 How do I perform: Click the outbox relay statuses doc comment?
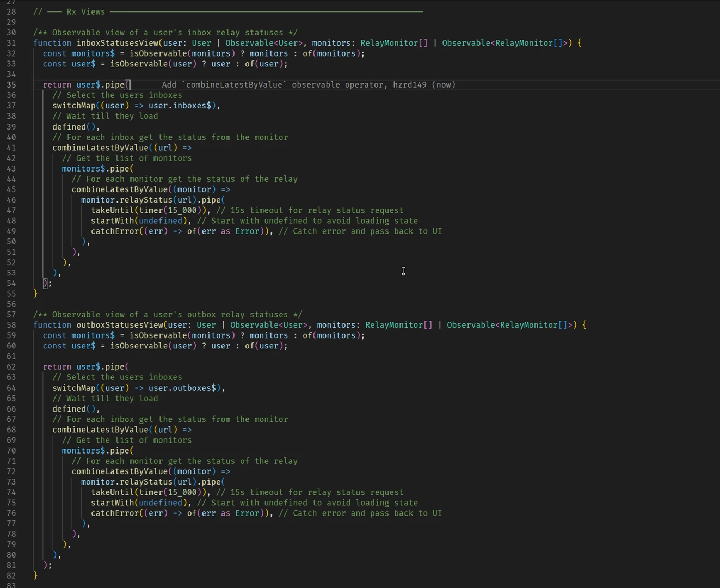(168, 315)
